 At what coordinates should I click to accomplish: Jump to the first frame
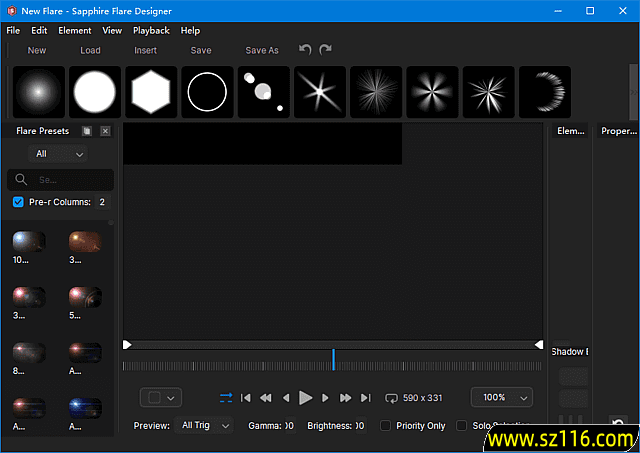[x=246, y=398]
